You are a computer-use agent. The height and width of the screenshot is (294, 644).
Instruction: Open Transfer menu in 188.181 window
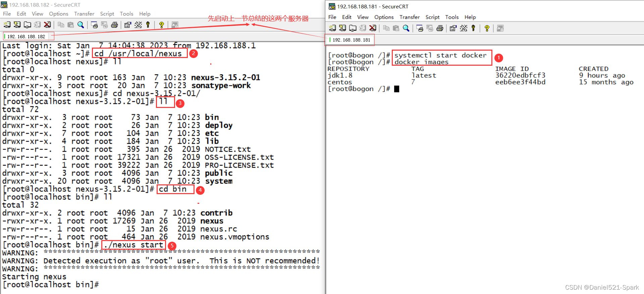point(410,17)
